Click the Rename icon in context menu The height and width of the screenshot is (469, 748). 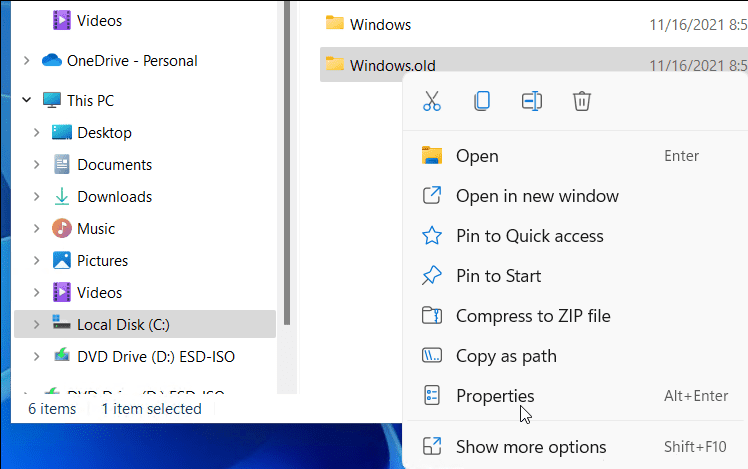coord(532,101)
